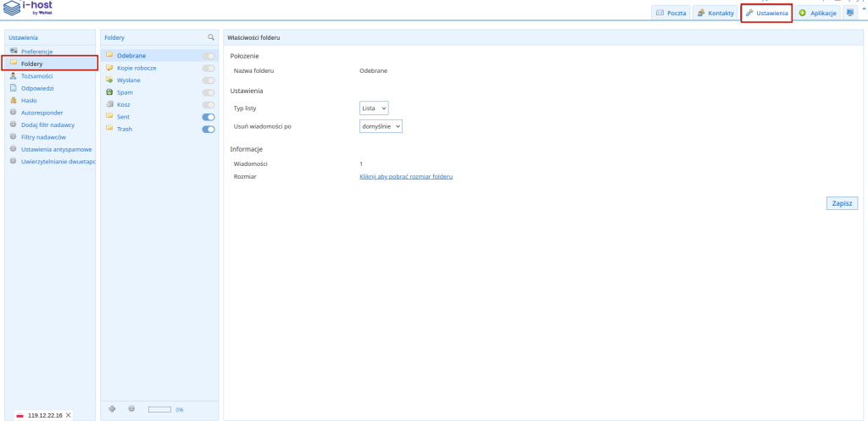Select the Kosz trash folder icon
This screenshot has height=421, width=868.
tap(109, 104)
